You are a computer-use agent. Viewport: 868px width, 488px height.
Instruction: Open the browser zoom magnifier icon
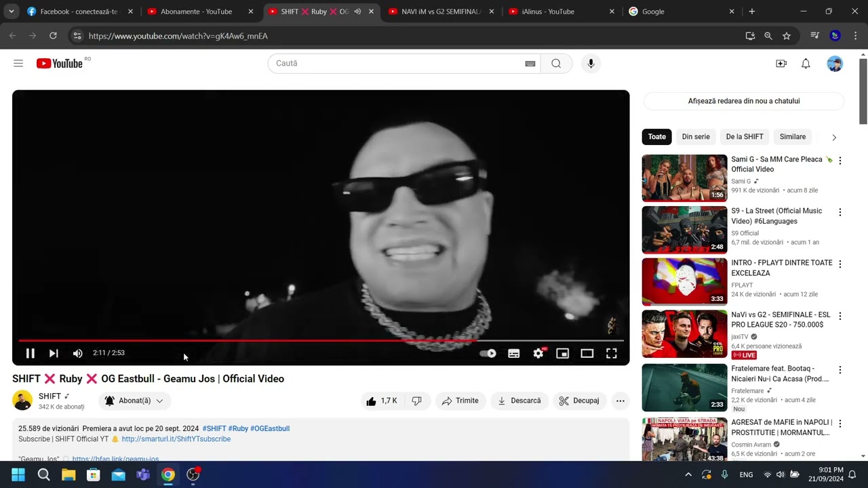[768, 36]
